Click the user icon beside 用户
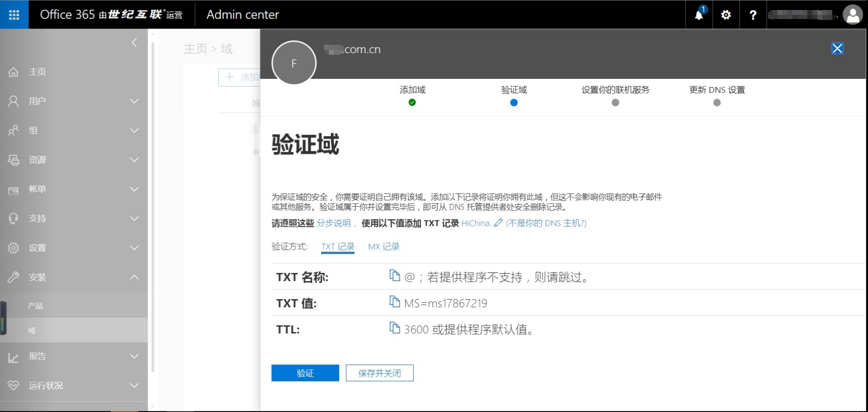The width and height of the screenshot is (868, 412). coord(14,101)
